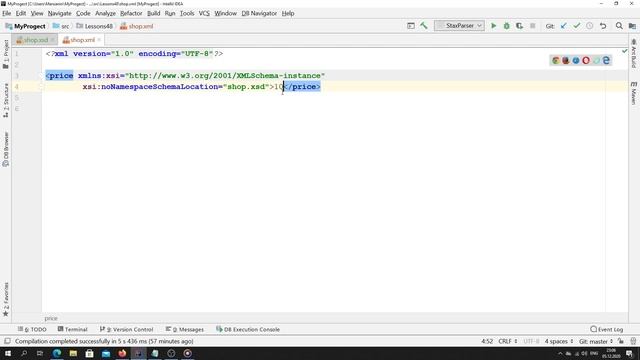
Task: Run with coverage icon
Action: pyautogui.click(x=519, y=26)
